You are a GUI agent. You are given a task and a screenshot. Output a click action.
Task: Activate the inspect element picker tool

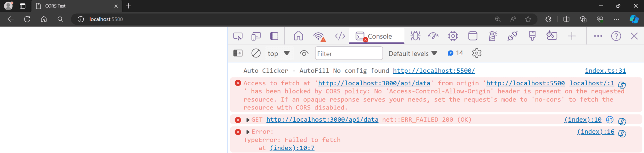pyautogui.click(x=238, y=36)
